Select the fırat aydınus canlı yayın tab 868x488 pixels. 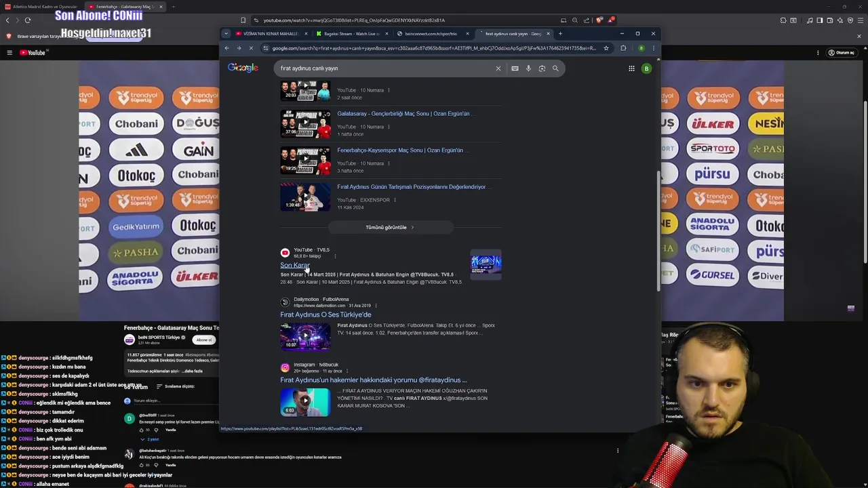513,34
